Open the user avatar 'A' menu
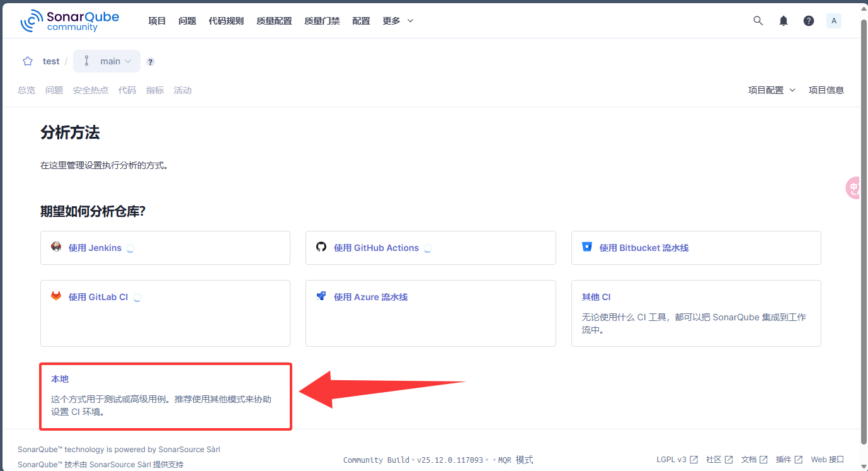Image resolution: width=868 pixels, height=471 pixels. (x=834, y=21)
